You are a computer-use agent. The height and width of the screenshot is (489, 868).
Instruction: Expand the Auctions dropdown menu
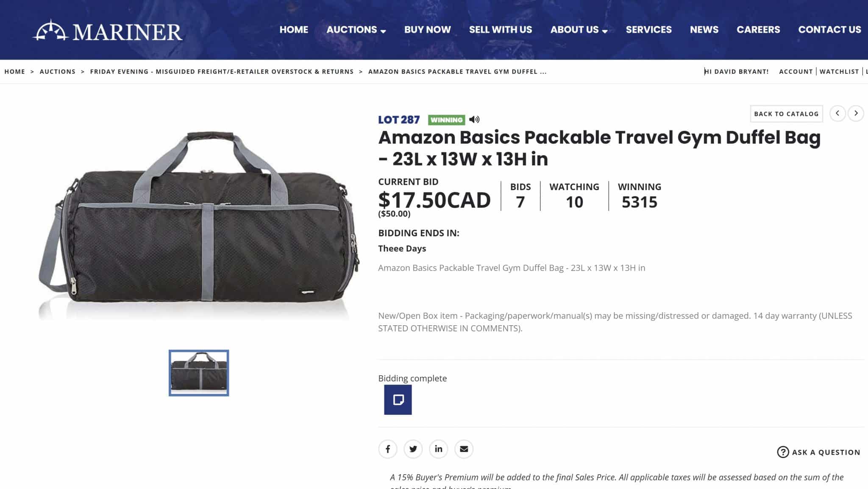click(356, 30)
